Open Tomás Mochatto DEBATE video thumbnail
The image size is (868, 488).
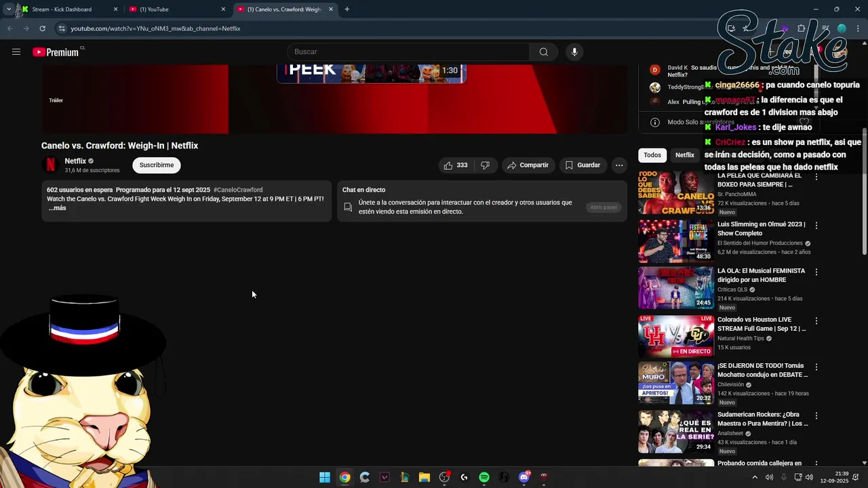(x=676, y=382)
